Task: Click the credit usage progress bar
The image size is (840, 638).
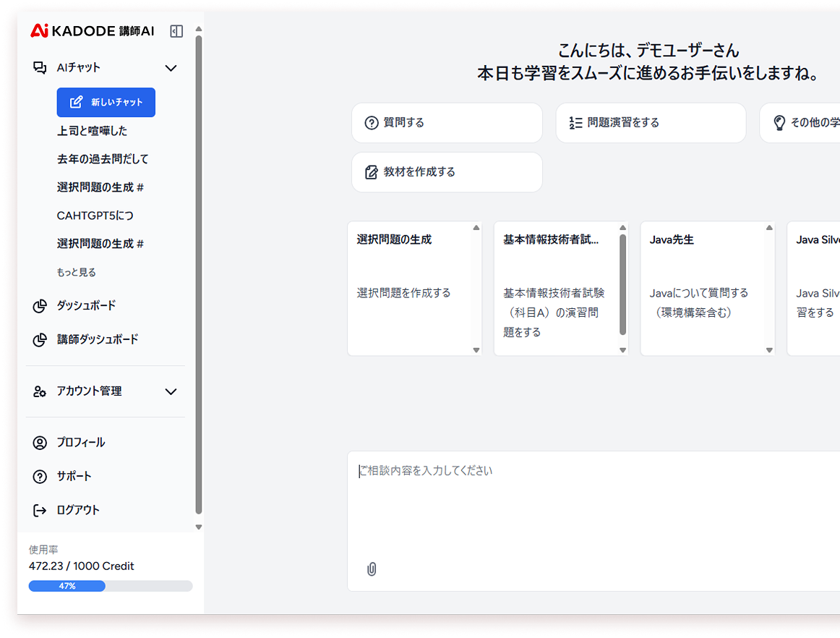Action: coord(111,586)
